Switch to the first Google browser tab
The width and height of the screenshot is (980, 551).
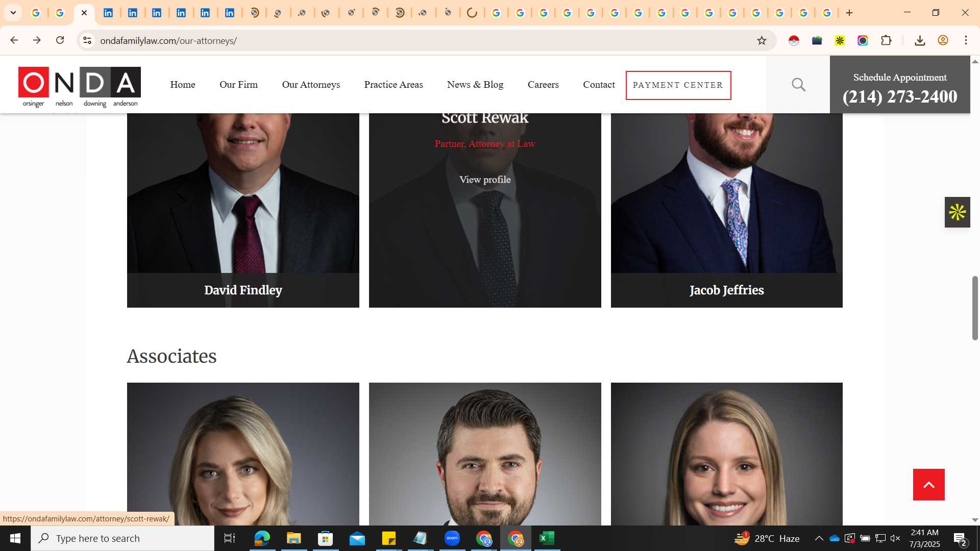tap(36, 13)
